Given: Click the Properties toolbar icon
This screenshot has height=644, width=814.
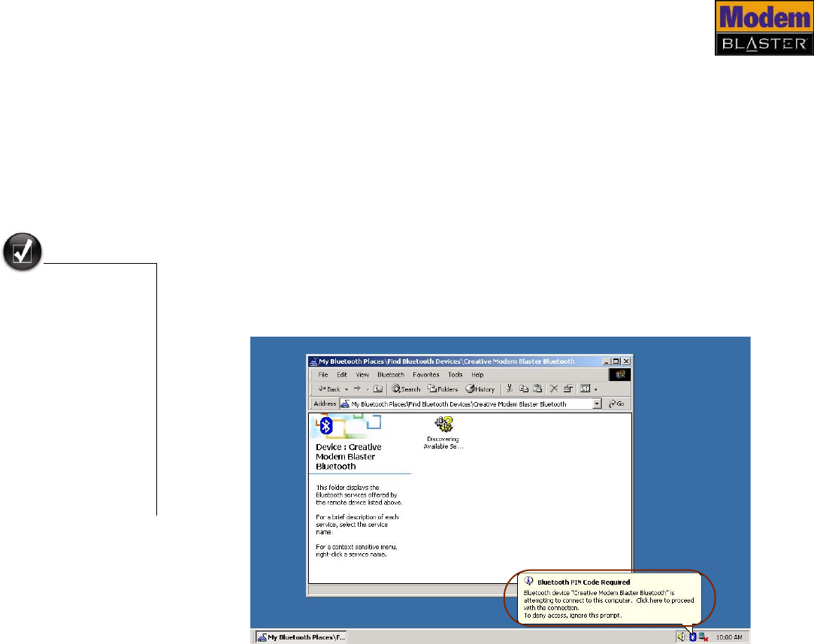Looking at the screenshot, I should pyautogui.click(x=568, y=389).
